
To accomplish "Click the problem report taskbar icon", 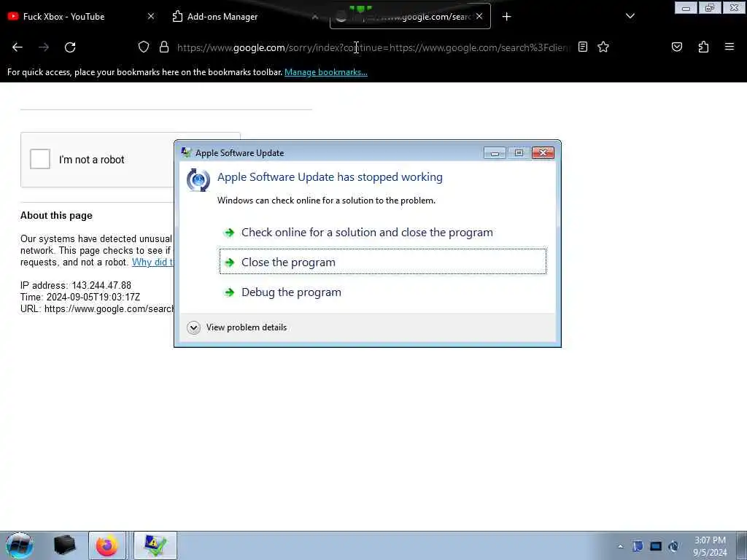I will [155, 545].
